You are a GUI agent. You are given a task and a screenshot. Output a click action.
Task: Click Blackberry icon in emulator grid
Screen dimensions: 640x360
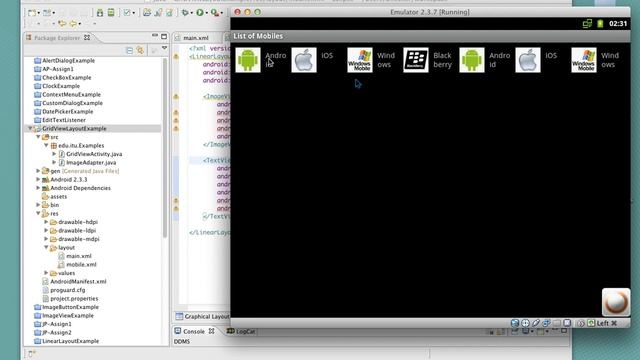tap(416, 60)
